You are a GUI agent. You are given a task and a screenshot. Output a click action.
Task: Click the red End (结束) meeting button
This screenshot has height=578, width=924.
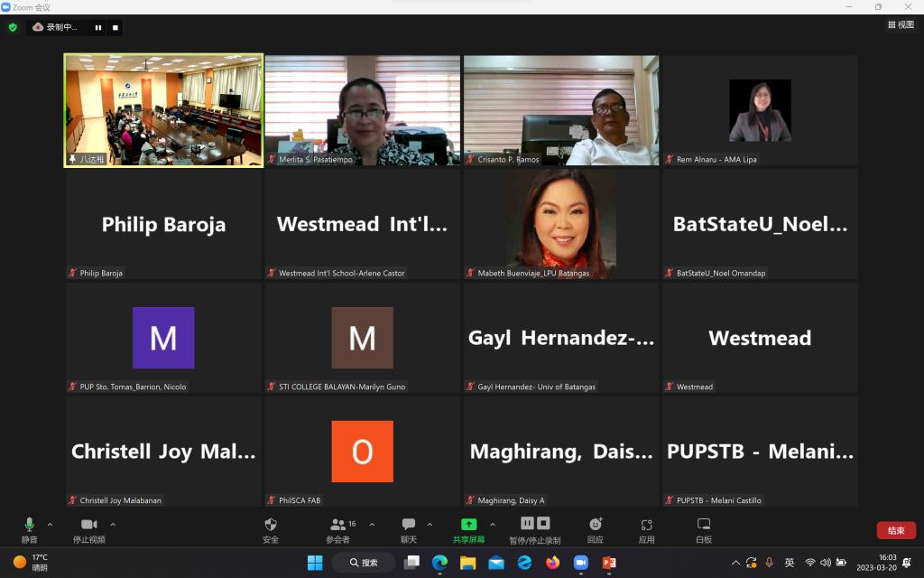[x=895, y=530]
